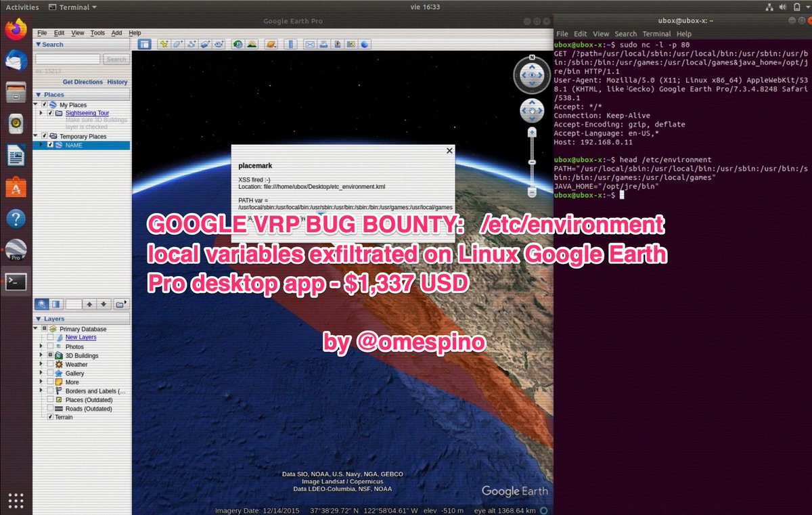Toggle the sidebar button in Google Earth toolbar
812x515 pixels.
144,45
